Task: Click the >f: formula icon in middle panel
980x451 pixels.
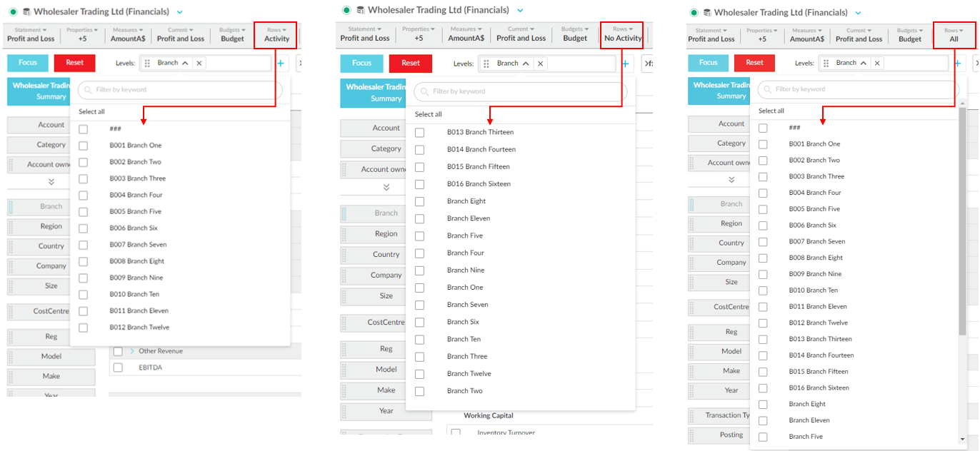Action: tap(648, 64)
